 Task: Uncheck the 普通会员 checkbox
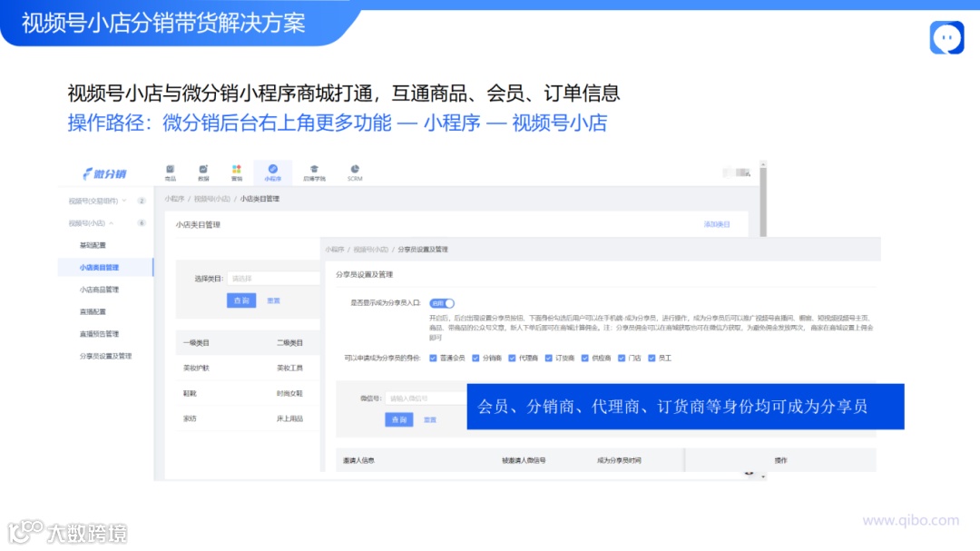433,359
